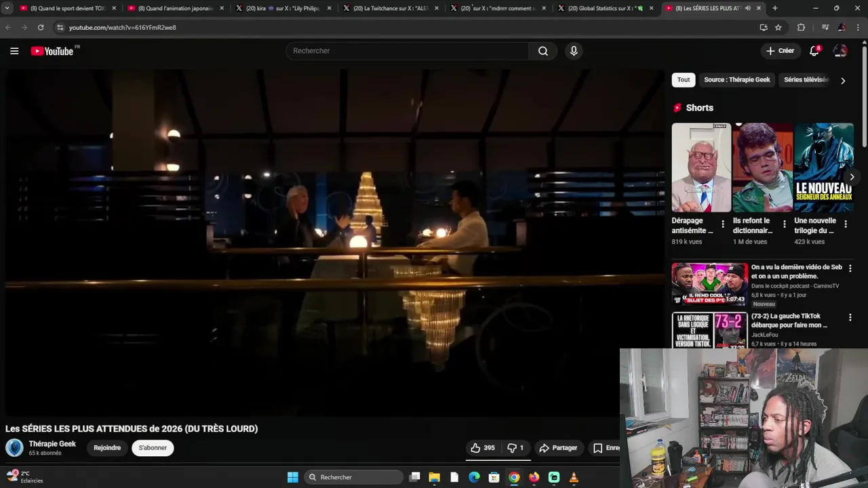Open options for La gauche TikTok video
Image resolution: width=868 pixels, height=488 pixels.
(x=850, y=317)
